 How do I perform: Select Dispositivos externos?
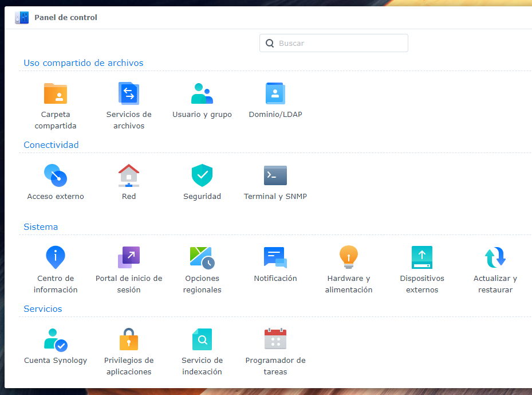tap(422, 257)
